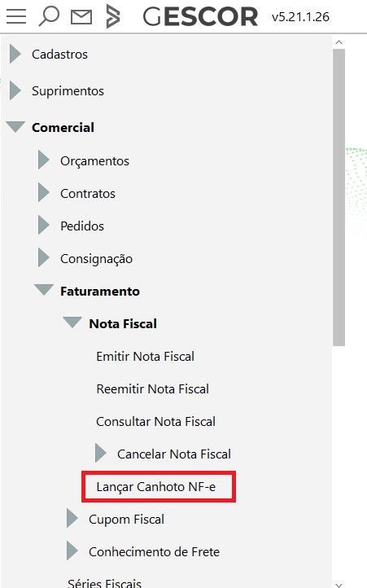Open Emitir Nota Fiscal

[x=145, y=356]
